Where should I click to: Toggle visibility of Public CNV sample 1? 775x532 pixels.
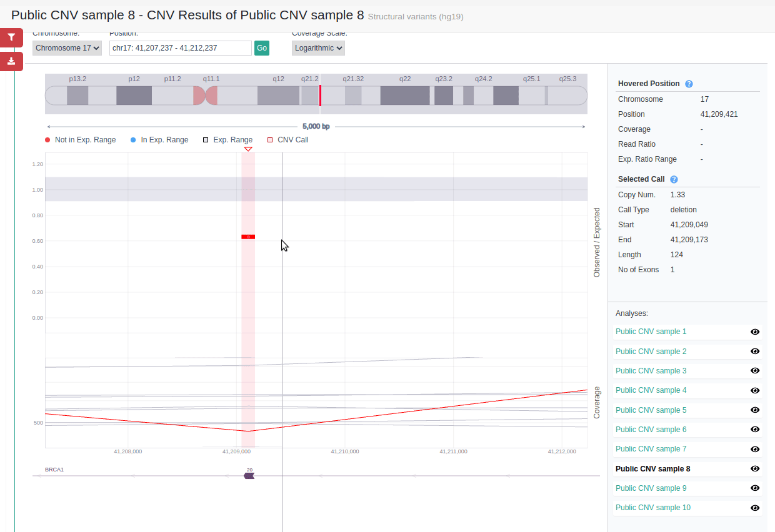coord(755,332)
